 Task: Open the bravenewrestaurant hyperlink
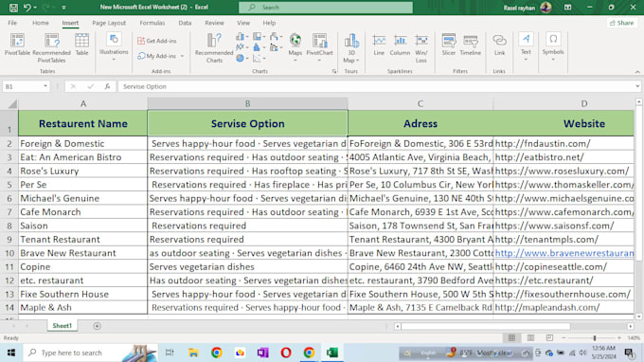[563, 253]
